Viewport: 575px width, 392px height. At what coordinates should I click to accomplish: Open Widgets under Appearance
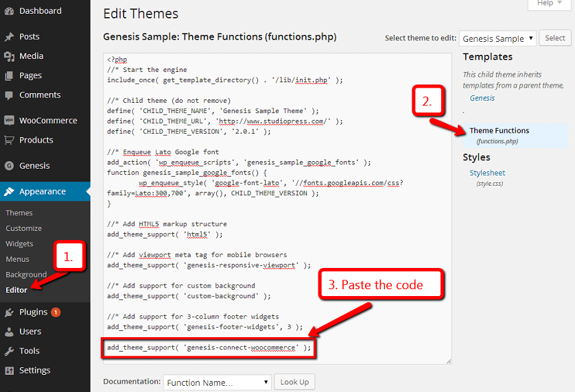[19, 243]
